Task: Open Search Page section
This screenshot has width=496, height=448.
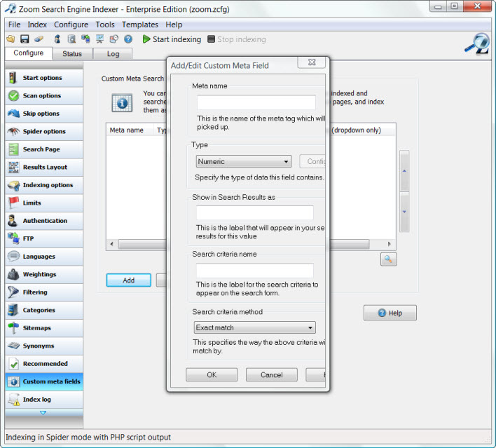Action: point(44,149)
